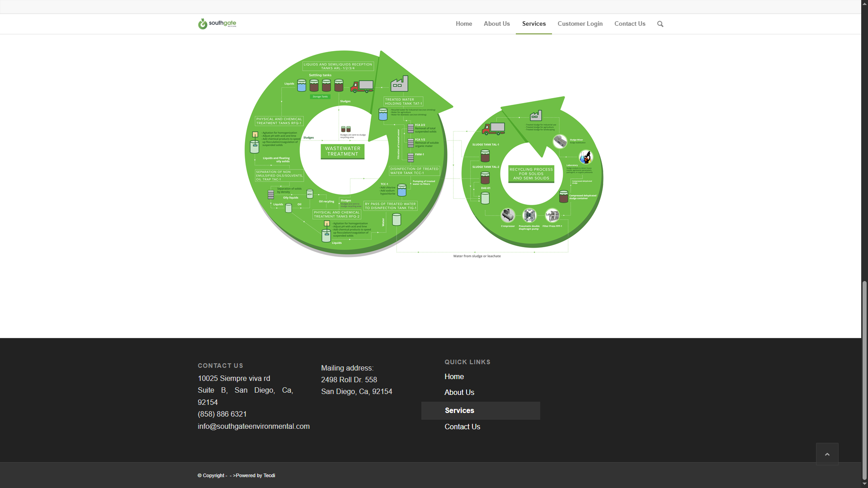This screenshot has height=488, width=868.
Task: Open the search magnifier icon
Action: pyautogui.click(x=660, y=24)
